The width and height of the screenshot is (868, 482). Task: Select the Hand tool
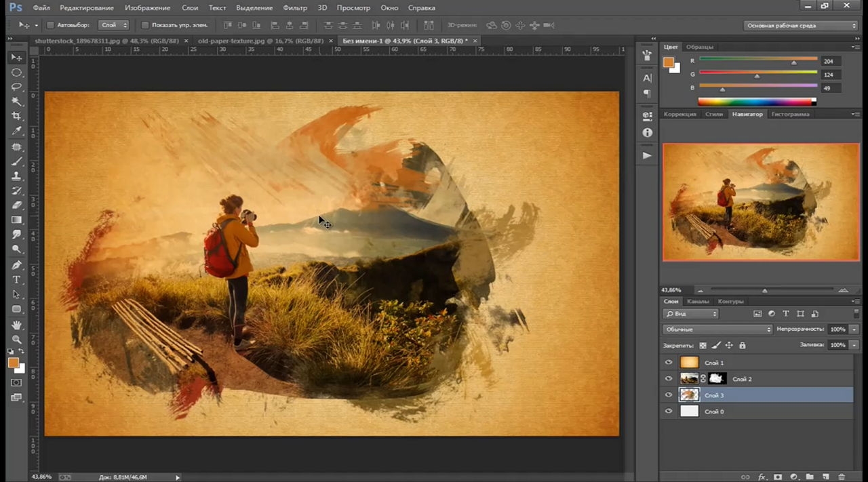[17, 325]
